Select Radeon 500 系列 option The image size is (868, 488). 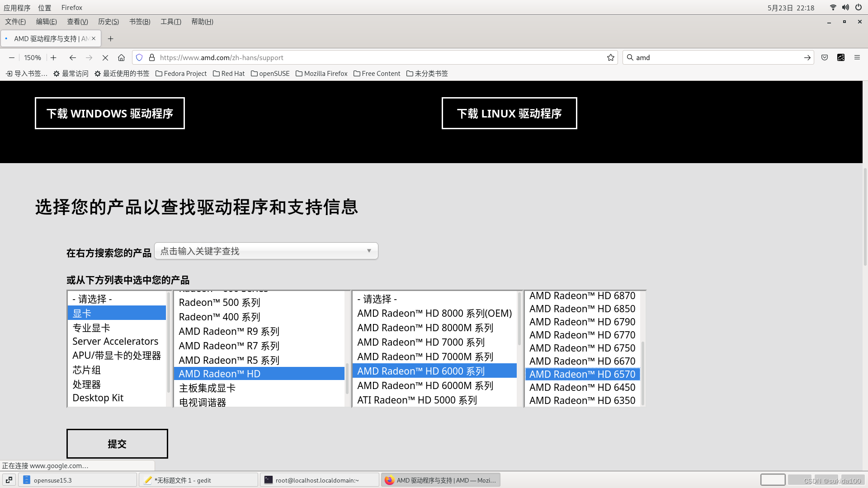pos(259,303)
